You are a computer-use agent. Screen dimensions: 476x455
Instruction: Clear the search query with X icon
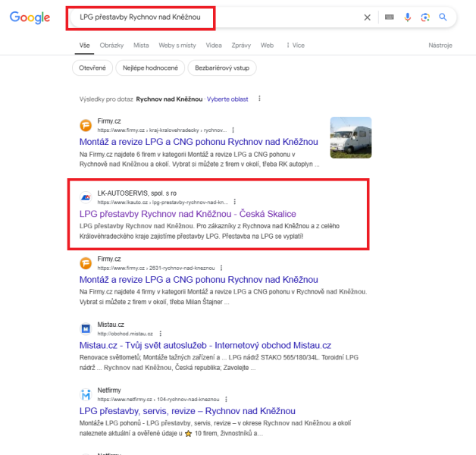[367, 17]
